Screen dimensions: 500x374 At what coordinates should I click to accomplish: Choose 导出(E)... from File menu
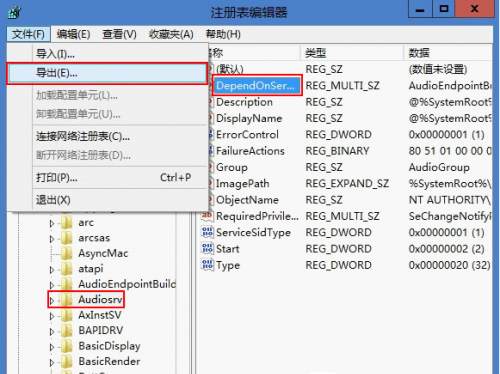(107, 73)
